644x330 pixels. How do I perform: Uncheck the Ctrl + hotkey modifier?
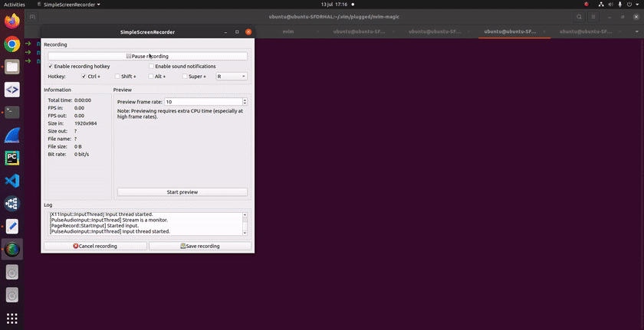84,77
